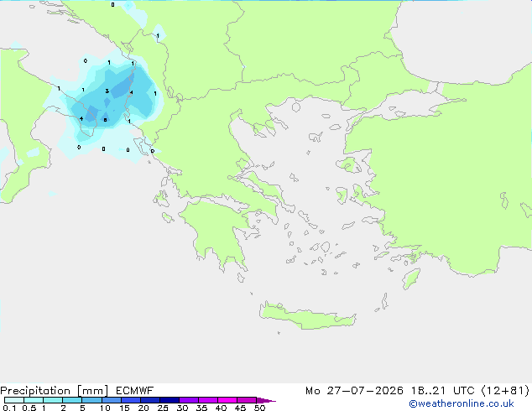Click the legend label '45'
Screen dimensions: 532x411
(240, 408)
